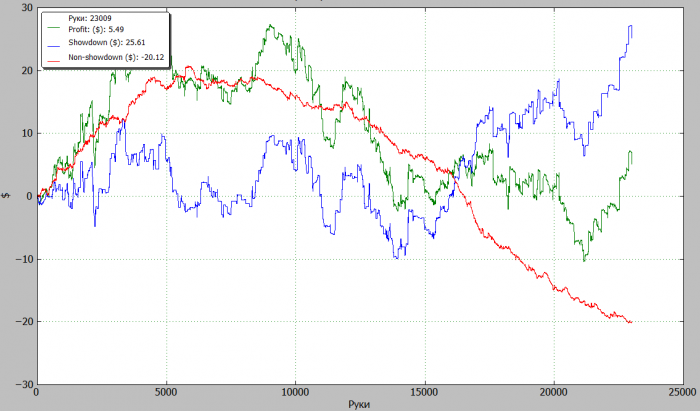Click the y-axis tick label '−30'
This screenshot has height=411, width=700.
pos(25,385)
